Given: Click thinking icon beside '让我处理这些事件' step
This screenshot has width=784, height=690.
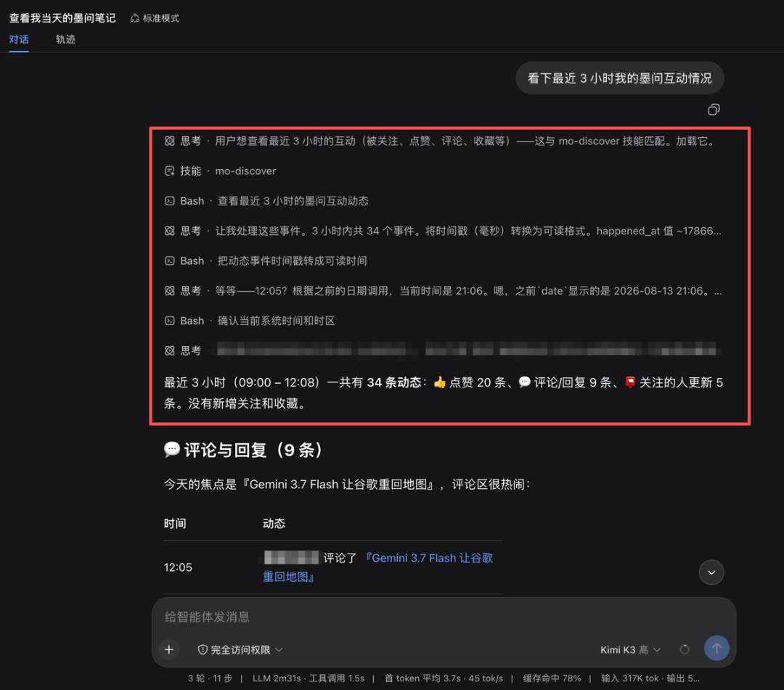Looking at the screenshot, I should click(169, 231).
